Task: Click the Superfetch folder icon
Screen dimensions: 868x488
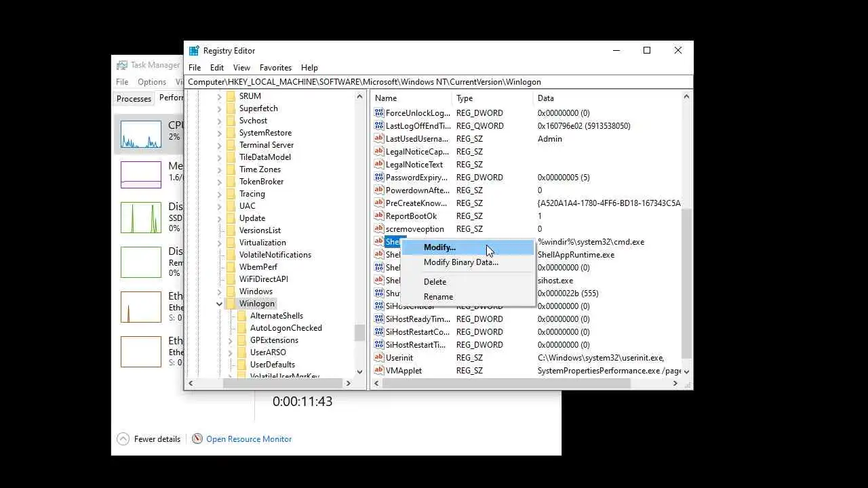Action: [x=231, y=108]
